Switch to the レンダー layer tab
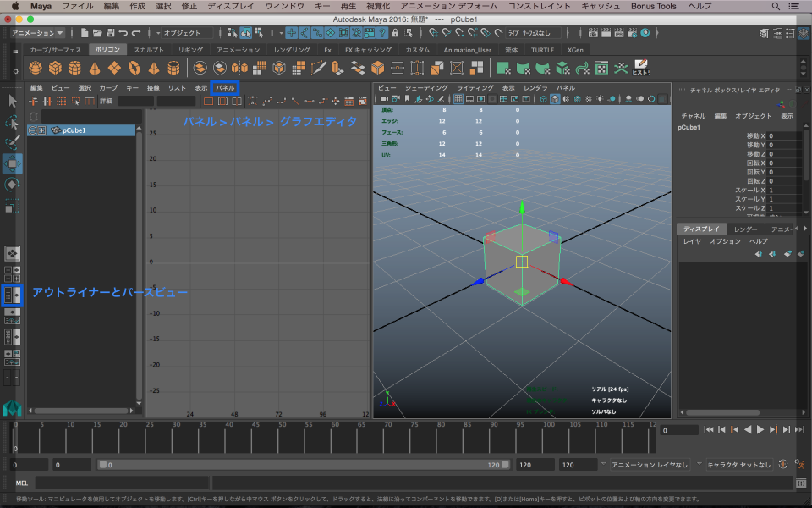This screenshot has width=812, height=508. 746,229
